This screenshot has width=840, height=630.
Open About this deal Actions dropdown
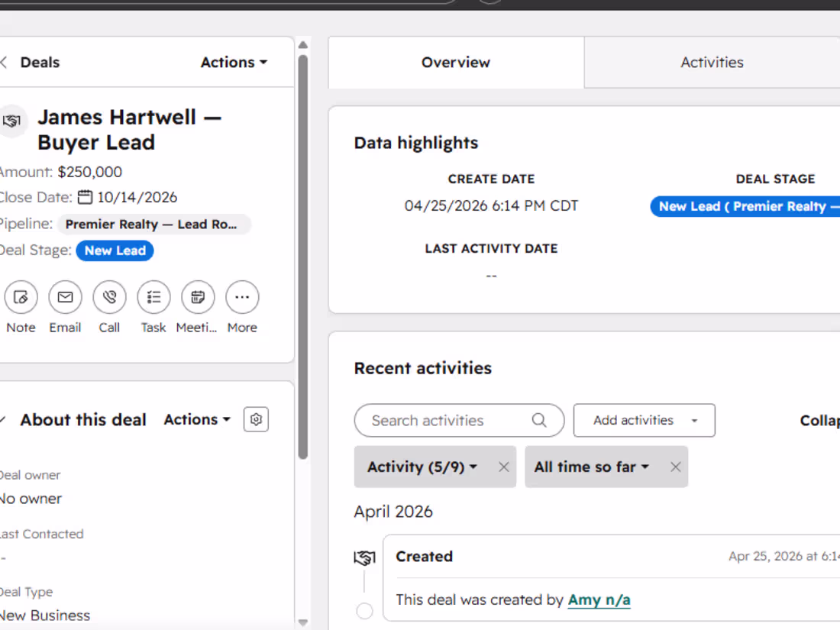tap(197, 419)
